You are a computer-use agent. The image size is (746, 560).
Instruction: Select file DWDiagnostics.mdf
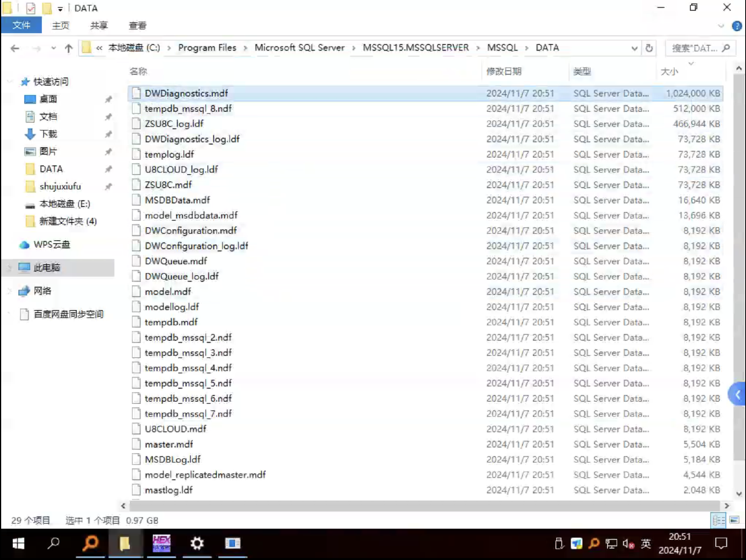point(425,93)
